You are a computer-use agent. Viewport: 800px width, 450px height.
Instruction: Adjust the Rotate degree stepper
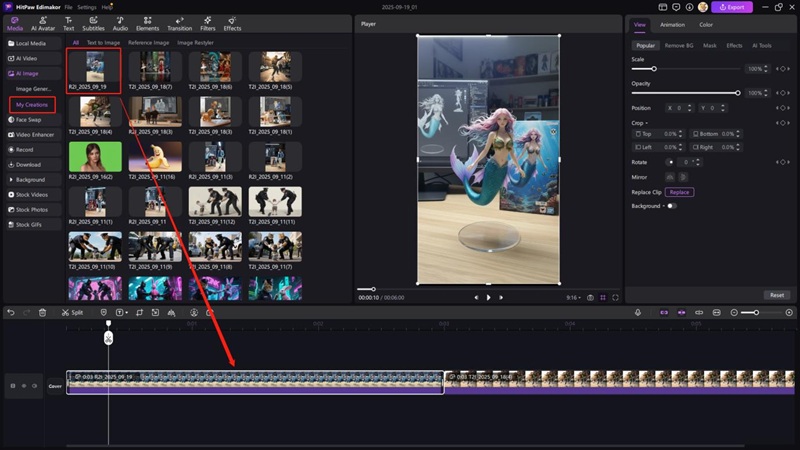click(698, 162)
